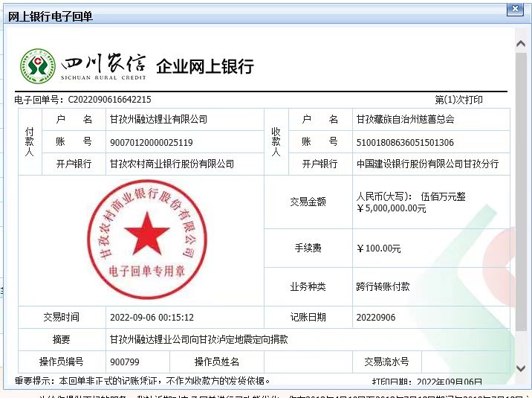Click the handling fee value ¥100.00元
532x398 pixels.
pos(379,248)
